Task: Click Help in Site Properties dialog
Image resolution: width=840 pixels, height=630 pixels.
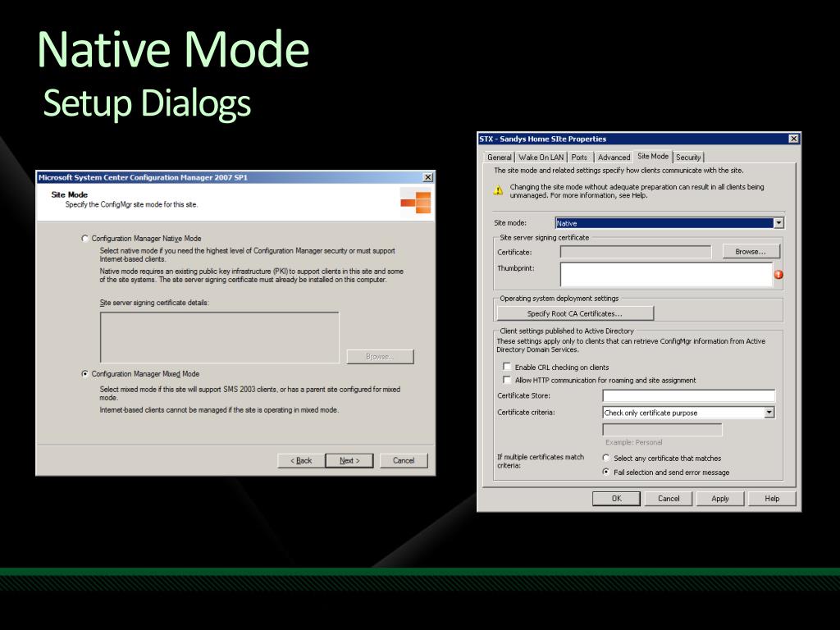Action: click(772, 499)
